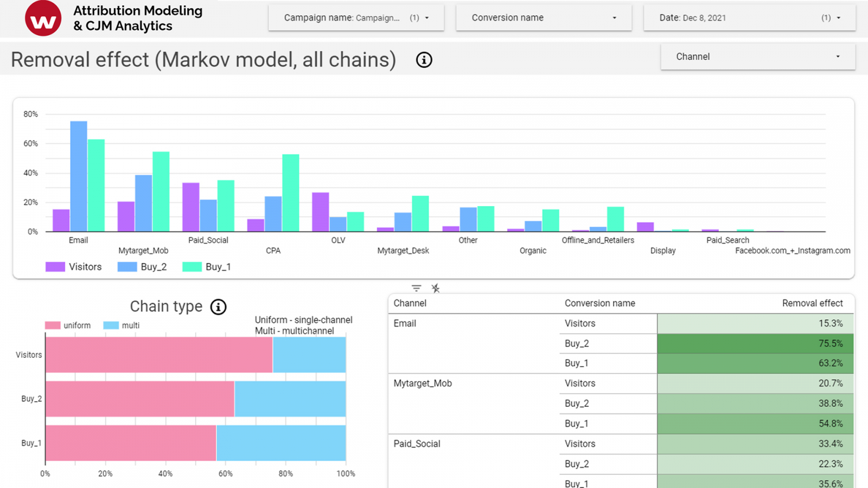
Task: Click the Chain type info icon
Action: point(218,307)
